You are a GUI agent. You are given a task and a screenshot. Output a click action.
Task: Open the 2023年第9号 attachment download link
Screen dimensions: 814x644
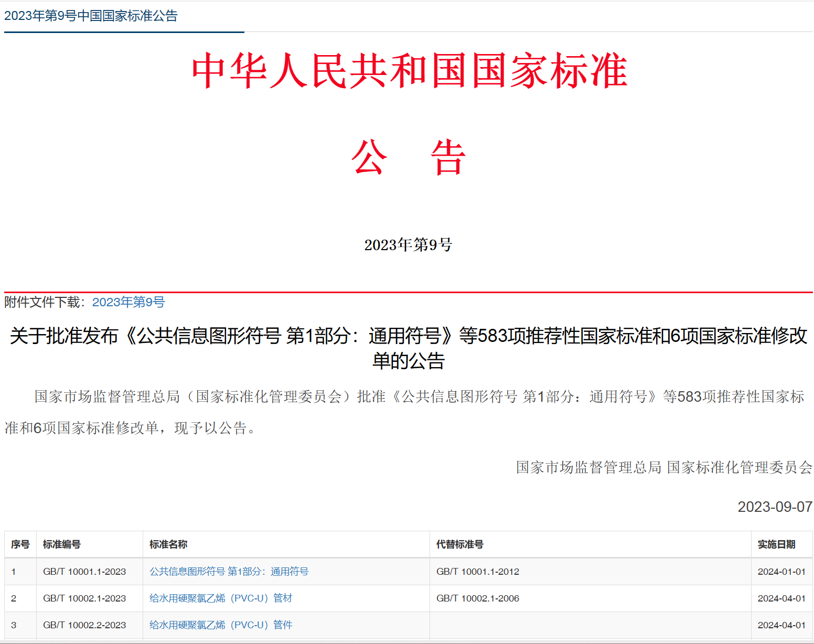point(128,302)
